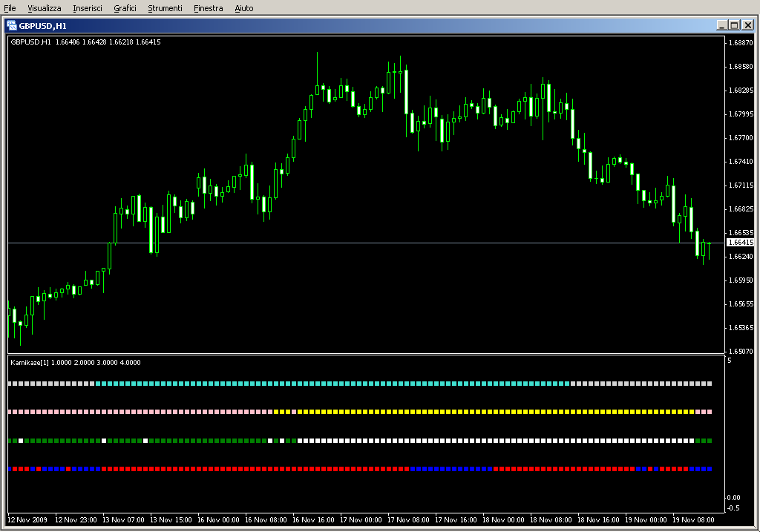This screenshot has height=532, width=760.
Task: Click the 1.65365 price scale label
Action: click(741, 327)
